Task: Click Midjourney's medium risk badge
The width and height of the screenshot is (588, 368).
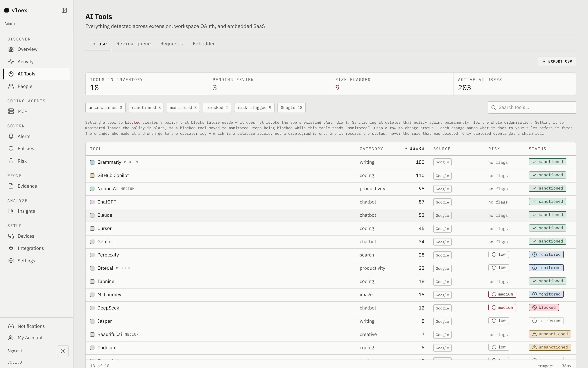Action: (502, 294)
